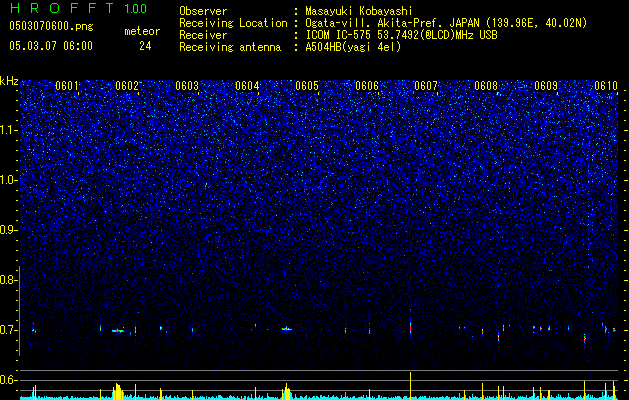The width and height of the screenshot is (629, 400).
Task: Select the A504HB(yagi 4el) antenna text
Action: 353,47
